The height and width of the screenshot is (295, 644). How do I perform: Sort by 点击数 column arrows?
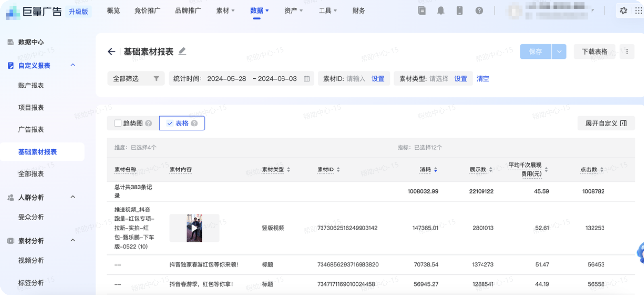[602, 169]
